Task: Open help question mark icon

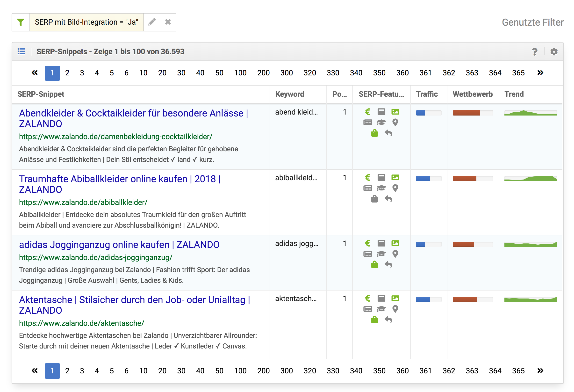Action: tap(534, 52)
